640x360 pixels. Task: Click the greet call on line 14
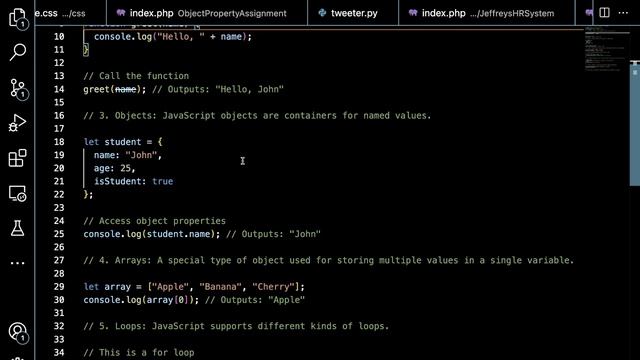point(114,89)
